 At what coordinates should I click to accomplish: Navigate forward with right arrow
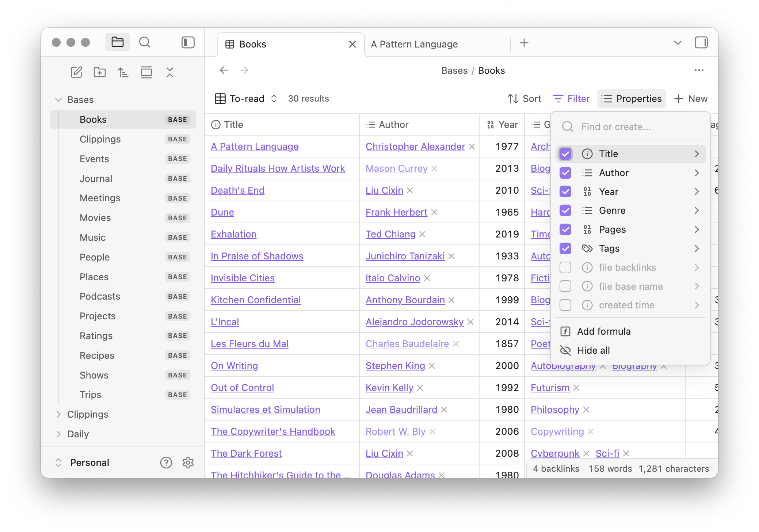coord(244,70)
